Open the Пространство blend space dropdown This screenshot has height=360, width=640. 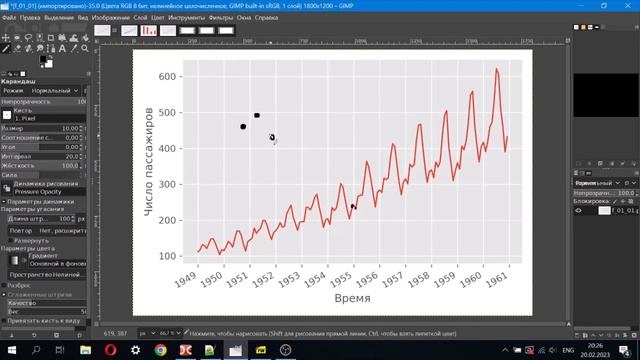pos(47,275)
